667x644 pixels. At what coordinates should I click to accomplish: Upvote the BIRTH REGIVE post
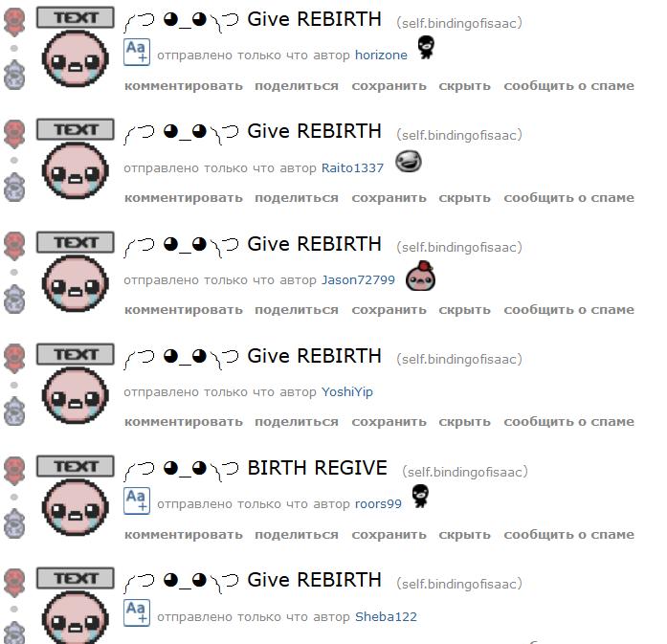(x=14, y=470)
